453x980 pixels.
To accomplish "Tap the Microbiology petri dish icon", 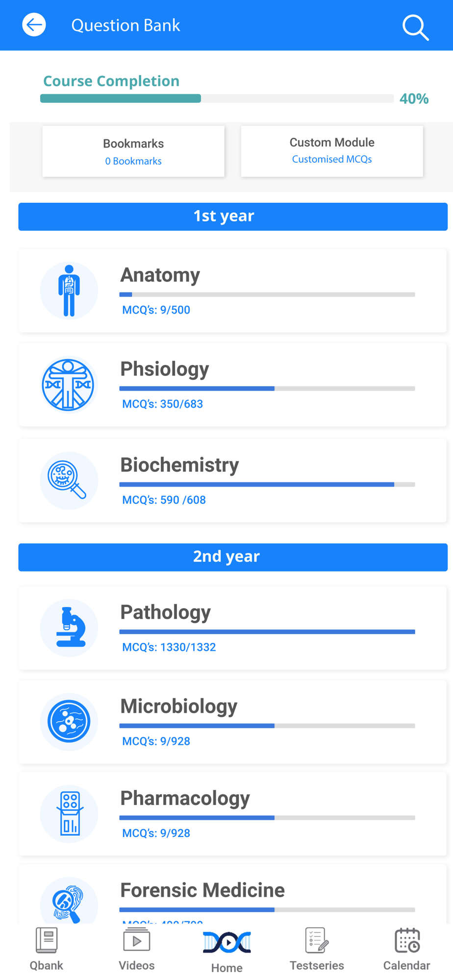I will click(69, 722).
